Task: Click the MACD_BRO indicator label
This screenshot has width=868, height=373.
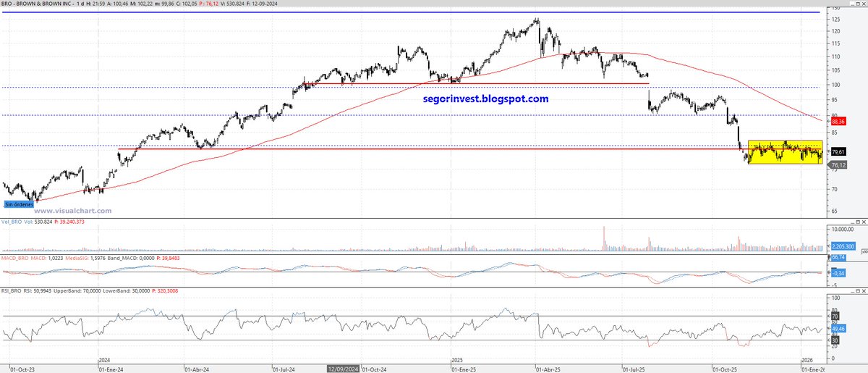Action: pos(16,259)
